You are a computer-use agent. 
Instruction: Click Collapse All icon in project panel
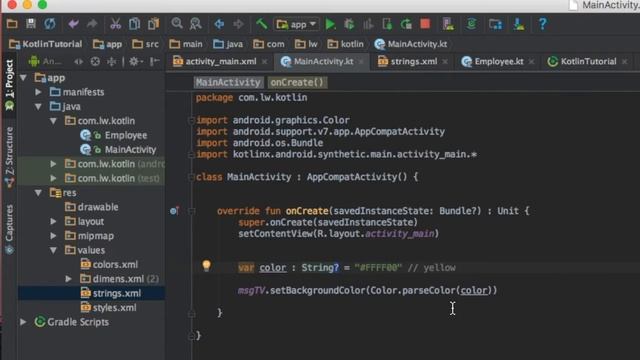(111, 62)
